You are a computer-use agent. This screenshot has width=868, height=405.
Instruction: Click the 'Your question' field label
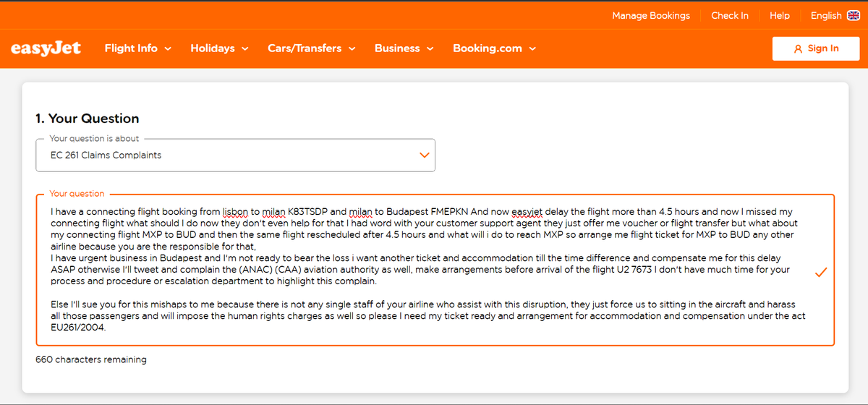[77, 194]
